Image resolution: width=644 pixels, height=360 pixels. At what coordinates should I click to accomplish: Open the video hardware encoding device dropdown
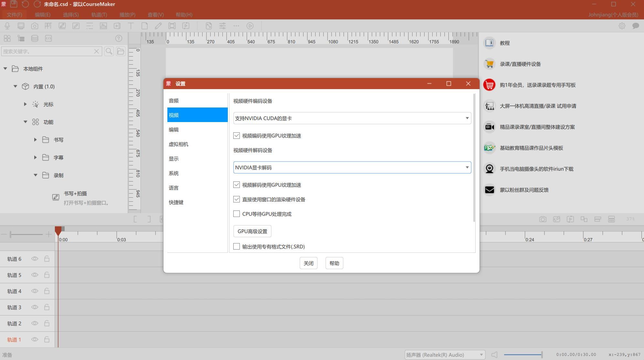tap(352, 118)
